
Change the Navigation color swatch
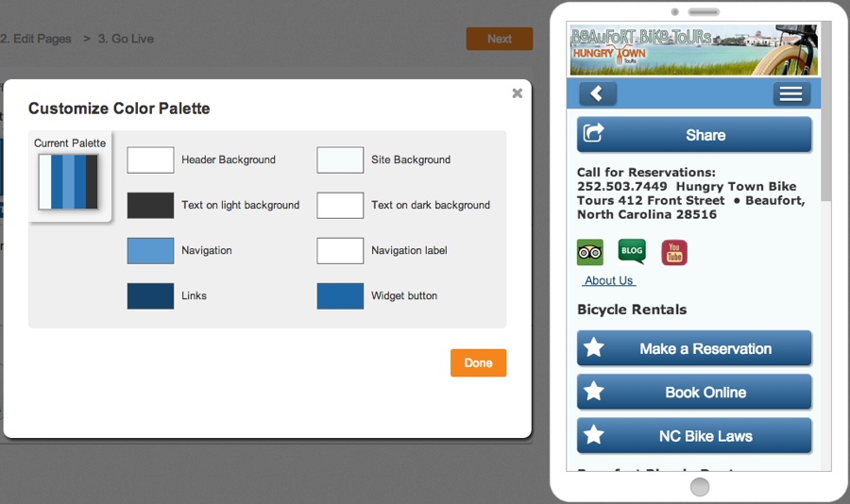[x=151, y=251]
